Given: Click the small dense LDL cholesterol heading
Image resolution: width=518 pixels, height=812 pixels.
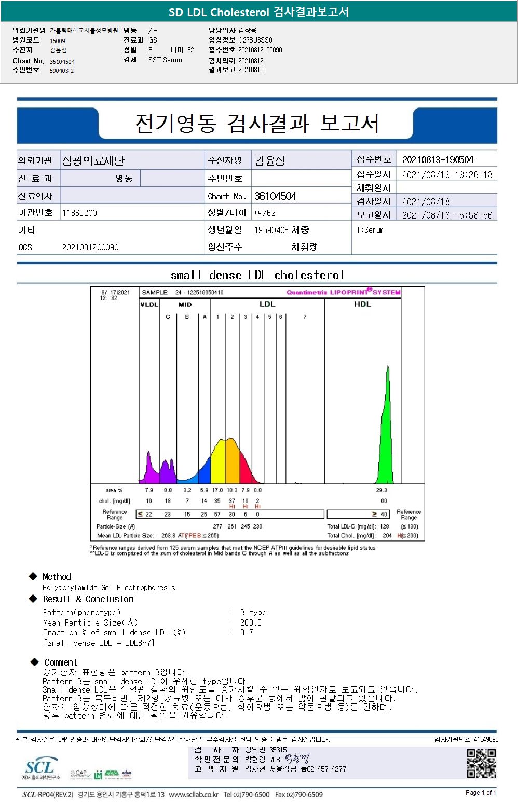Looking at the screenshot, I should tap(257, 275).
